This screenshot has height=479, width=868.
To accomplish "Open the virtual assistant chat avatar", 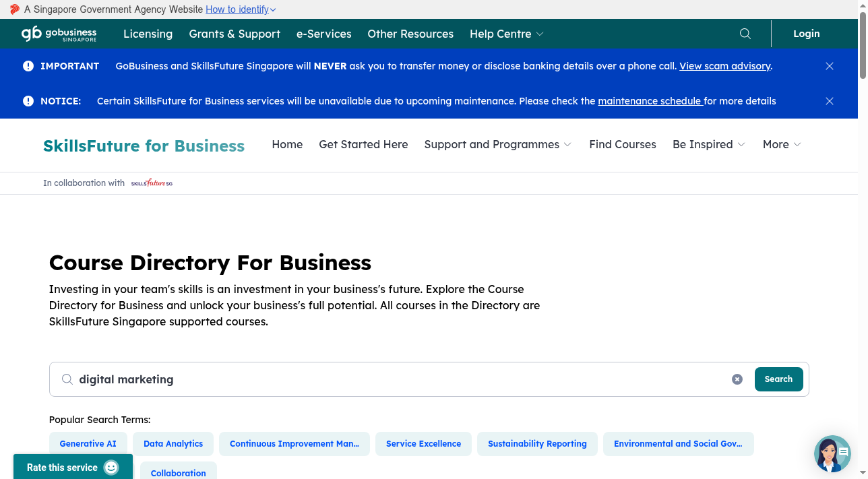I will coord(832,453).
